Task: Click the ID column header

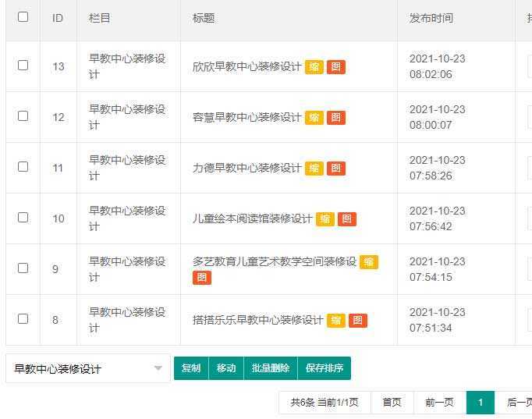Action: click(58, 18)
